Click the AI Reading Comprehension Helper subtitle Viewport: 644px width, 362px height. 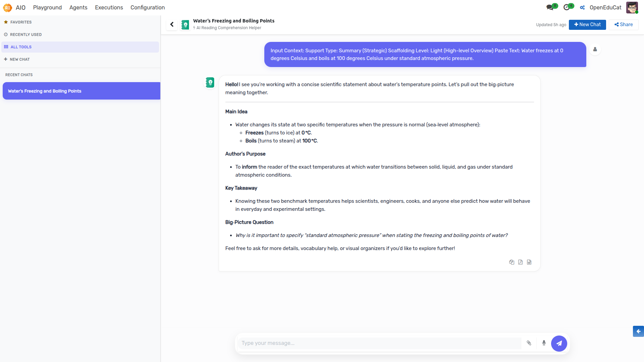point(229,28)
